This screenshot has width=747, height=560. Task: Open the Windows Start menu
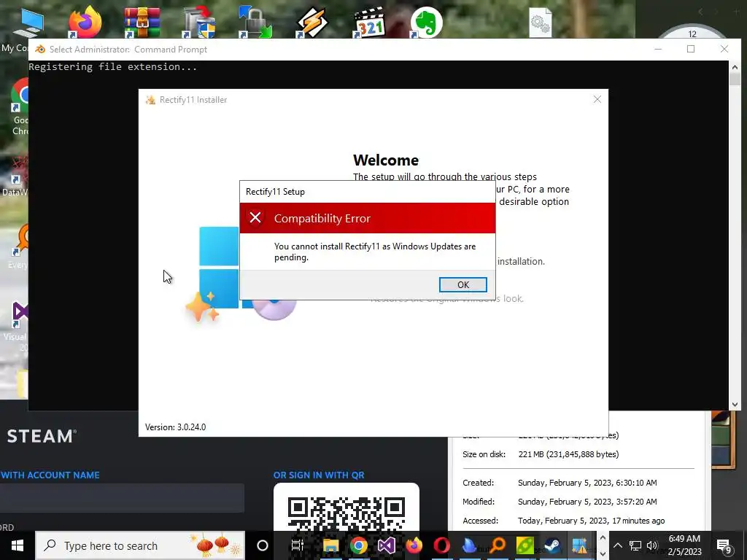(x=18, y=545)
